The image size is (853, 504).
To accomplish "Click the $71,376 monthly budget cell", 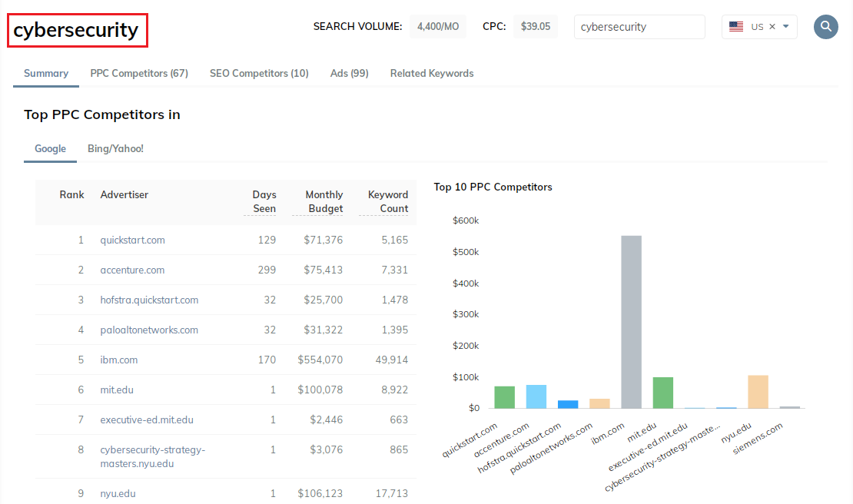I will (323, 240).
